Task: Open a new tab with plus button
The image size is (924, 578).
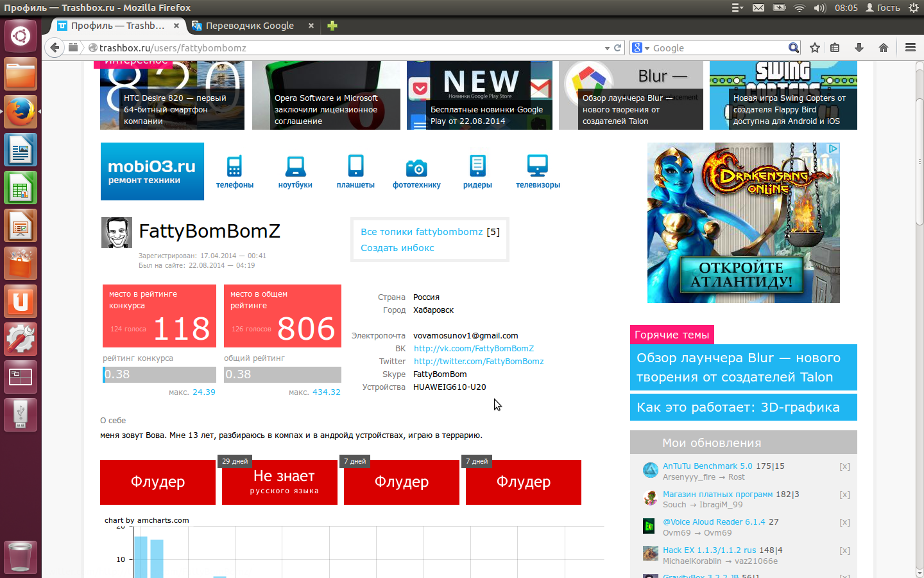Action: click(x=332, y=26)
